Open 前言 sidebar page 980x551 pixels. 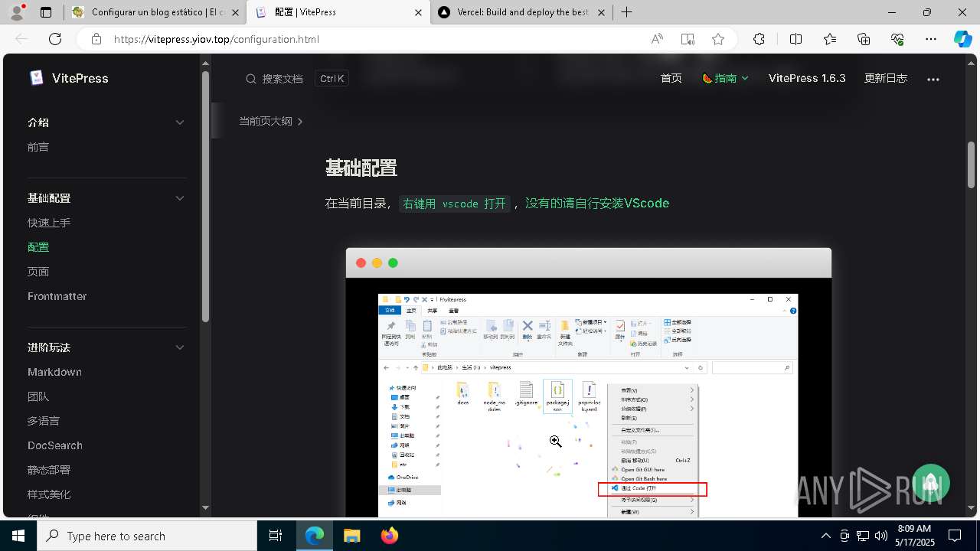38,147
